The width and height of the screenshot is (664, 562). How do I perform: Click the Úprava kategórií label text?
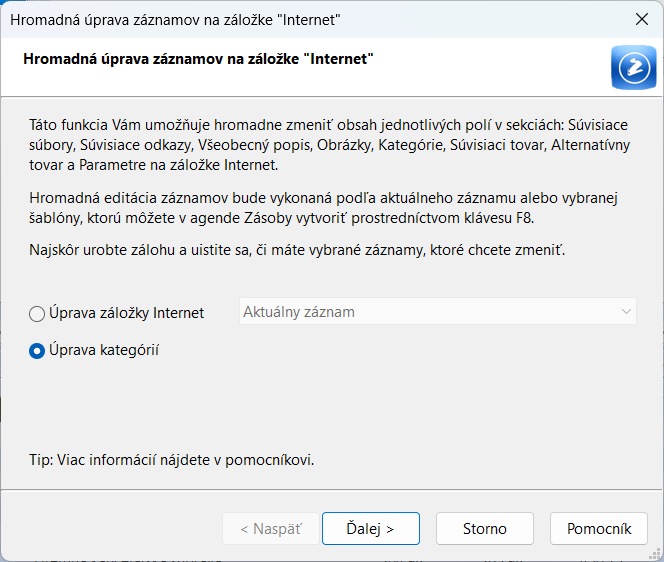coord(104,350)
